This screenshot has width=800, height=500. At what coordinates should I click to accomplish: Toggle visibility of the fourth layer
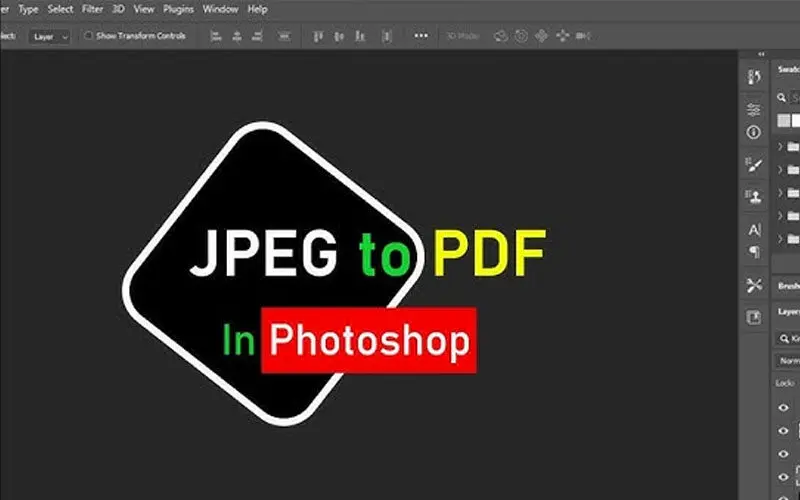click(784, 477)
